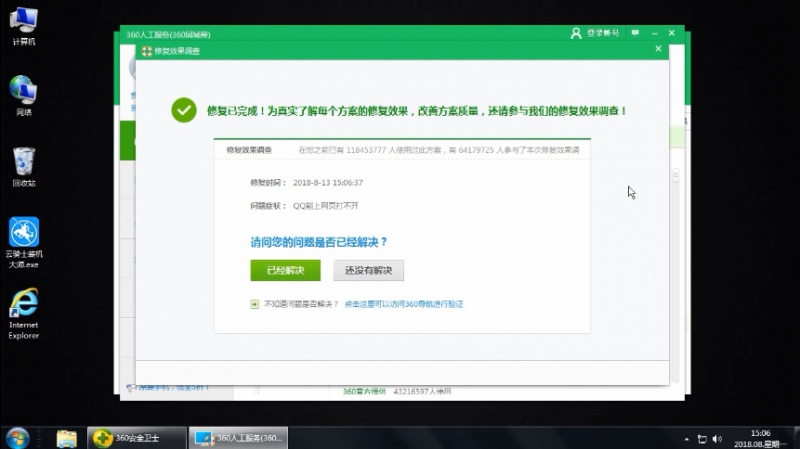Close the 修复效果调查 dialog

658,48
